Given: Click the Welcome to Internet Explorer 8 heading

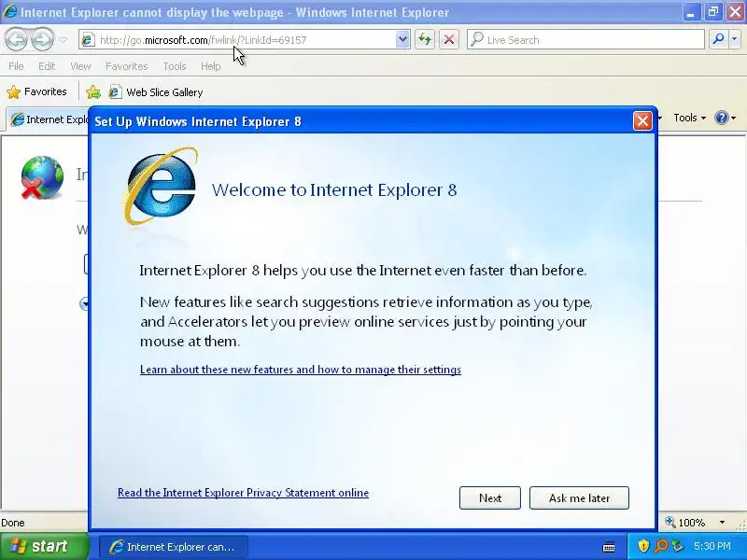Looking at the screenshot, I should pos(334,190).
